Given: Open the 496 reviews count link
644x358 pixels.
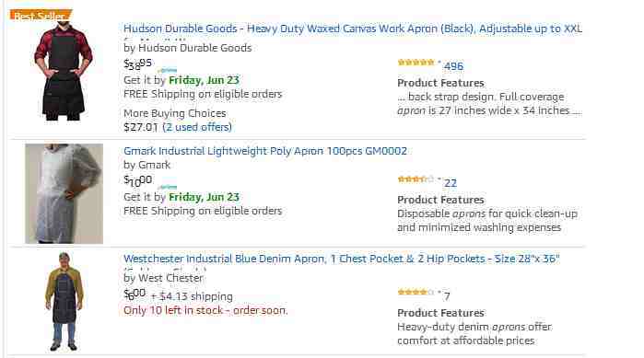Looking at the screenshot, I should tap(453, 66).
